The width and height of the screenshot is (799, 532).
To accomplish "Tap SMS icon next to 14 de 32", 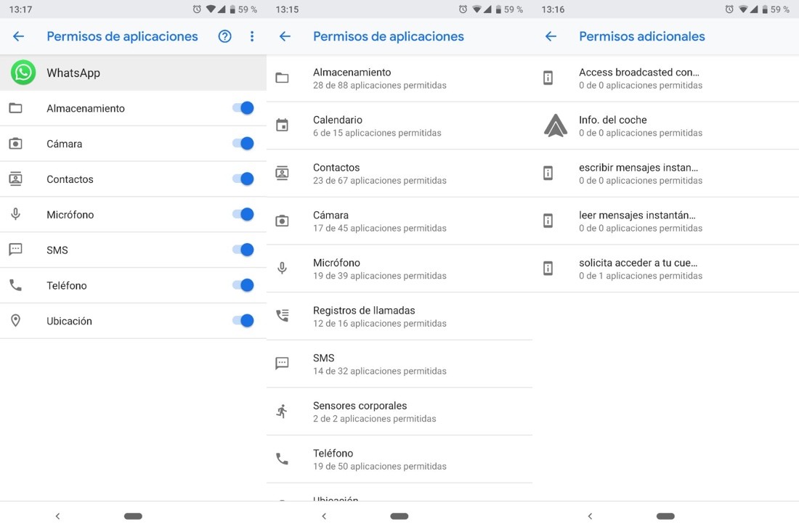I will click(282, 364).
